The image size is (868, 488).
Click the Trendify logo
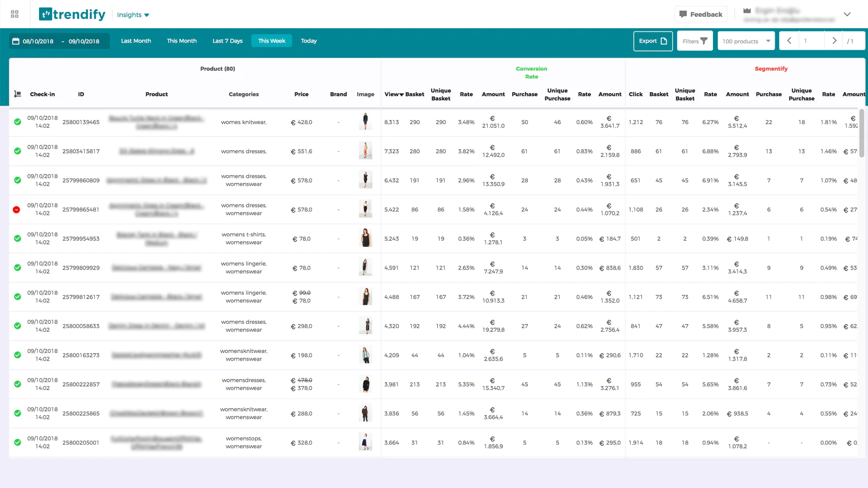pyautogui.click(x=72, y=14)
